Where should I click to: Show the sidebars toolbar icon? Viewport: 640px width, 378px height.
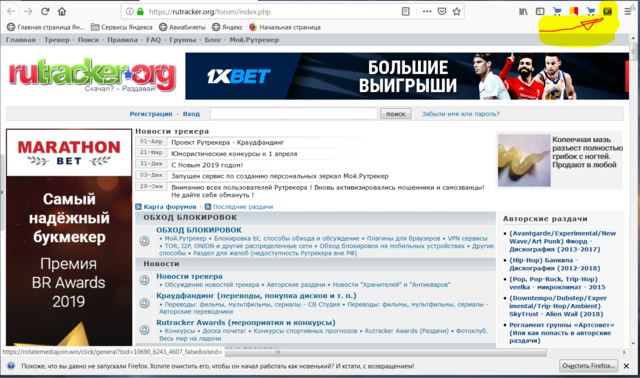(x=540, y=11)
